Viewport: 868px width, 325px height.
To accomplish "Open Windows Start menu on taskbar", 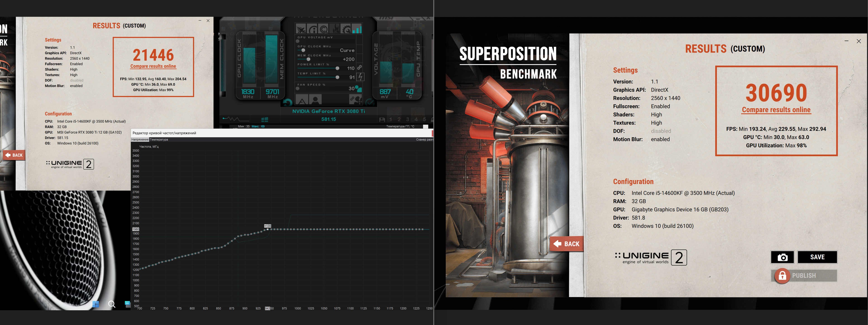I will pyautogui.click(x=96, y=304).
